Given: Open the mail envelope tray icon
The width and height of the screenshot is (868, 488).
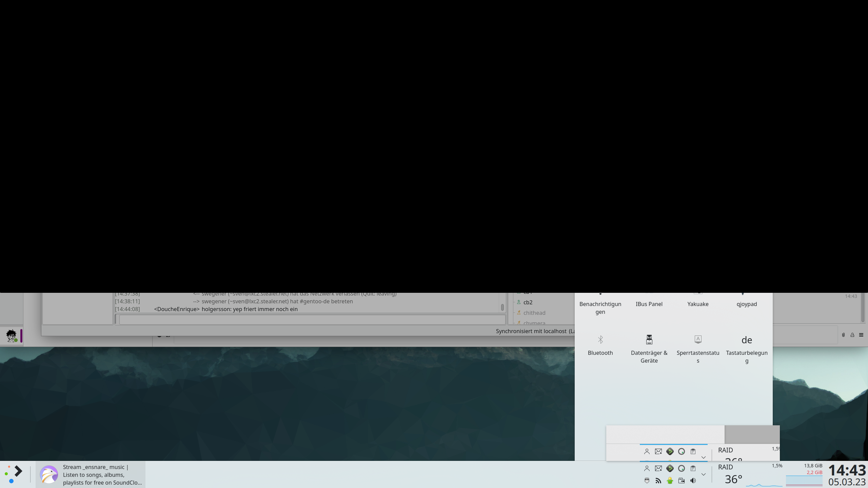Looking at the screenshot, I should [x=658, y=468].
